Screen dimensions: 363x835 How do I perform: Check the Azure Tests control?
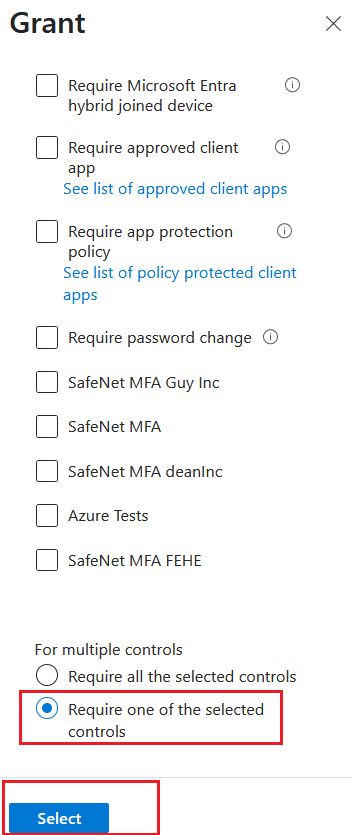pyautogui.click(x=47, y=515)
